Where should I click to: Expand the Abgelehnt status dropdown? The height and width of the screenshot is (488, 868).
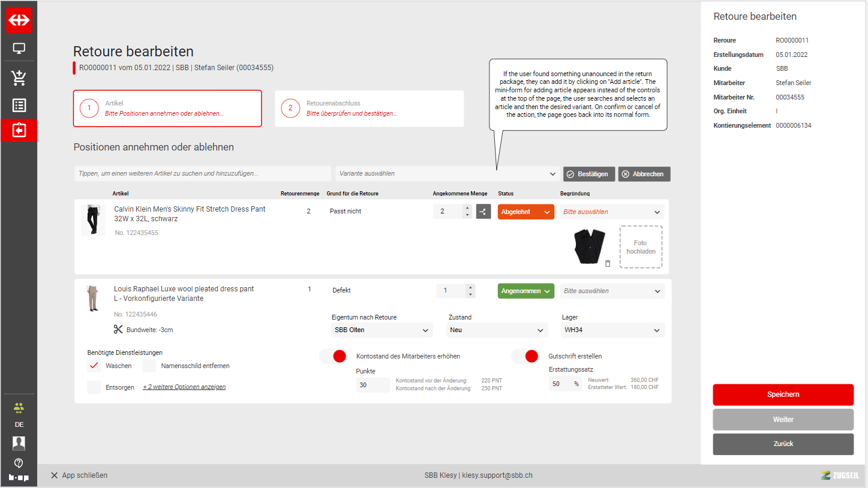525,212
